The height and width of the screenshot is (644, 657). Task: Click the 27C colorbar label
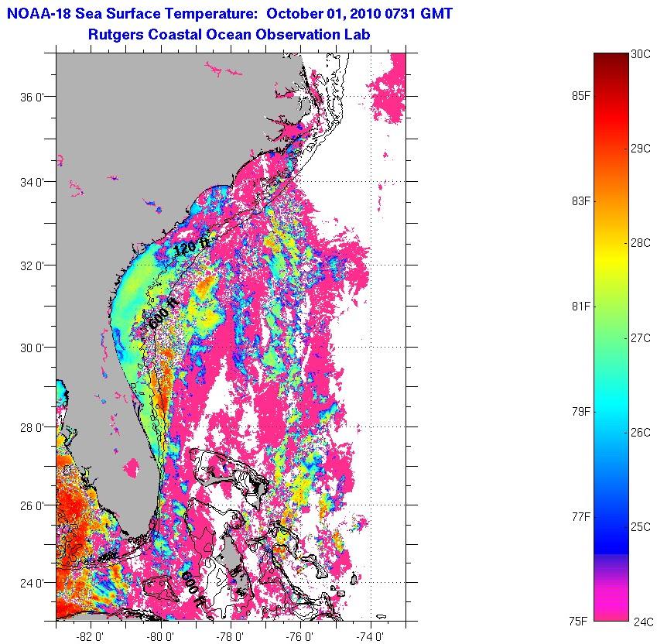click(x=641, y=337)
